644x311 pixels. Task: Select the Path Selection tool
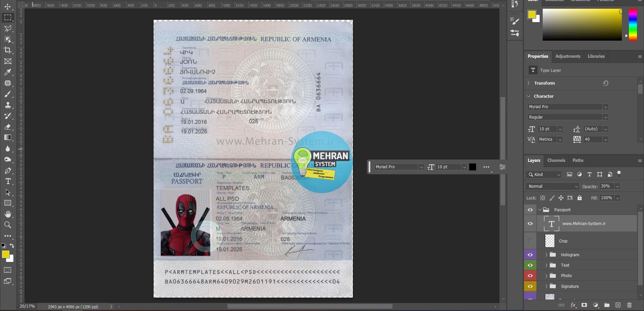pos(8,192)
